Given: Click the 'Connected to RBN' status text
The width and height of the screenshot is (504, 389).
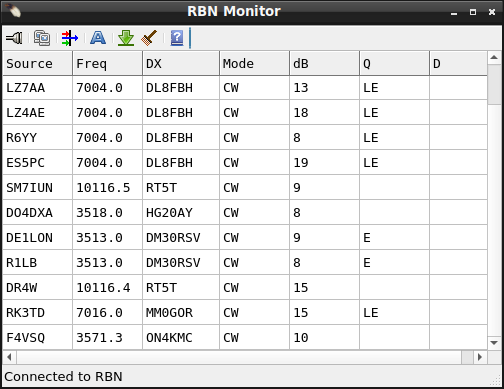Looking at the screenshot, I should pyautogui.click(x=63, y=377).
